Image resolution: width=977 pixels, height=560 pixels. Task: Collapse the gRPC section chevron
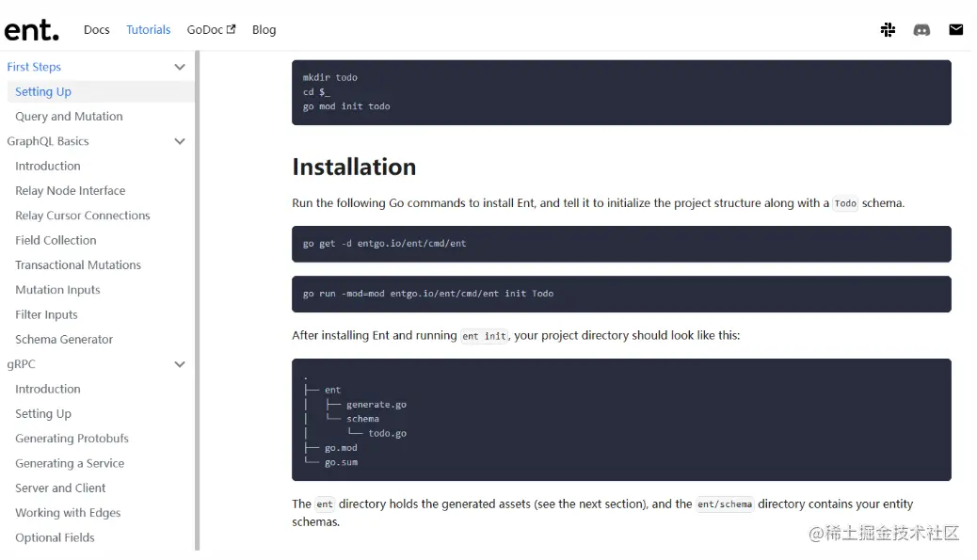(180, 364)
